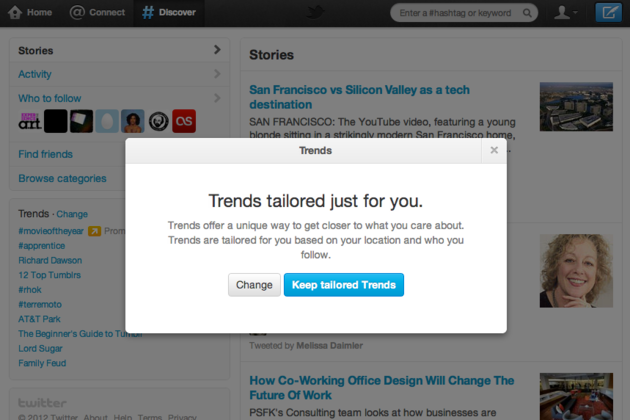Click the red Last.fm avatar suggestion
630x420 pixels.
(x=184, y=121)
